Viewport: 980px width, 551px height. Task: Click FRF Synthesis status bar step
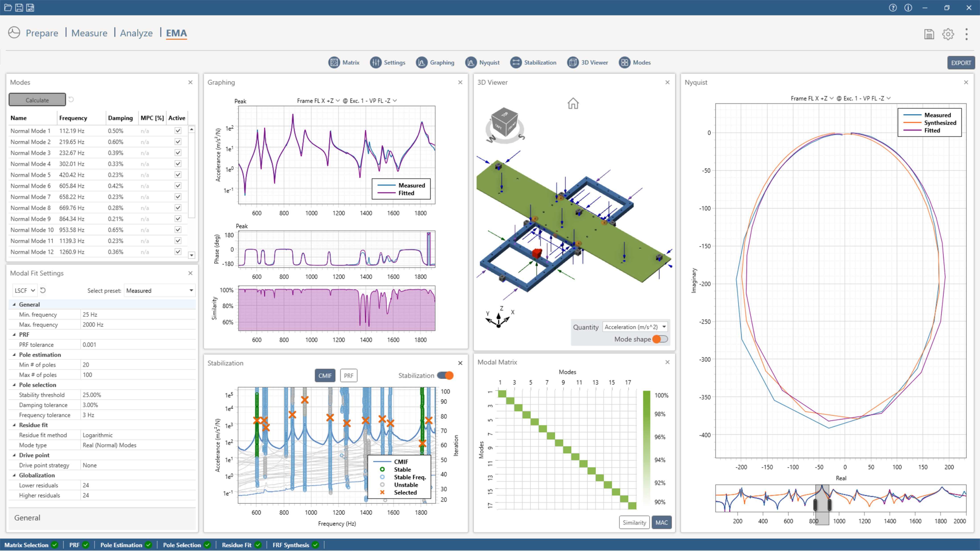click(x=295, y=545)
